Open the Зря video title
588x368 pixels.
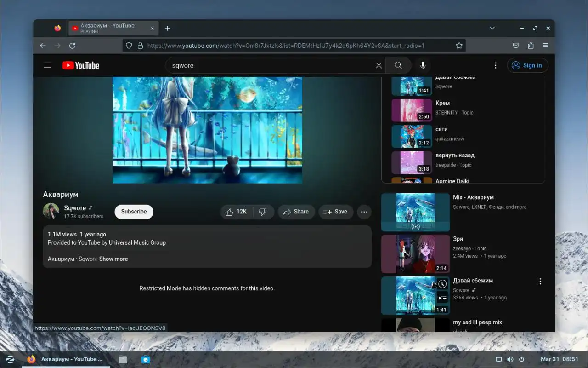(x=458, y=239)
